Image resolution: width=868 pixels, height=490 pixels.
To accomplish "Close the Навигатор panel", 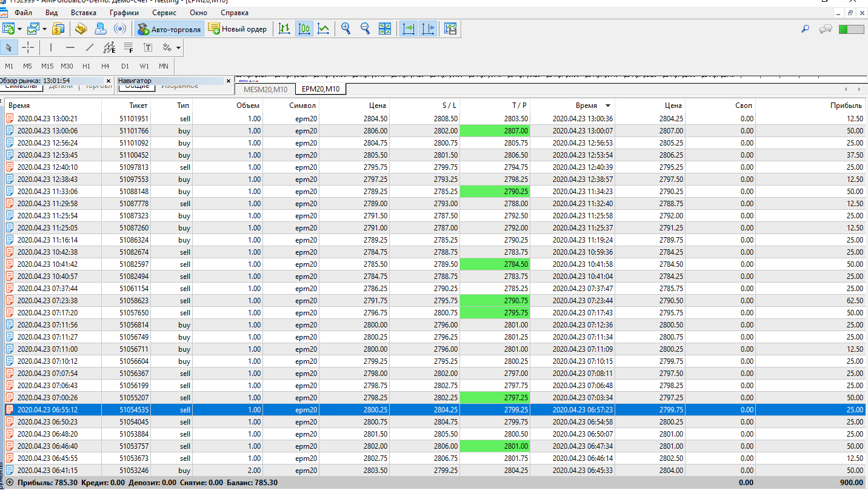I will (229, 81).
